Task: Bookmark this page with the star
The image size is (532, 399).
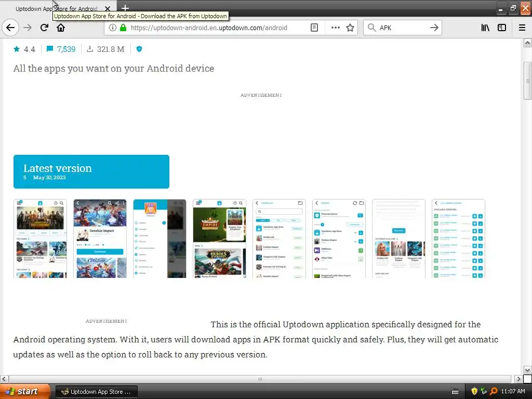Action: point(350,28)
